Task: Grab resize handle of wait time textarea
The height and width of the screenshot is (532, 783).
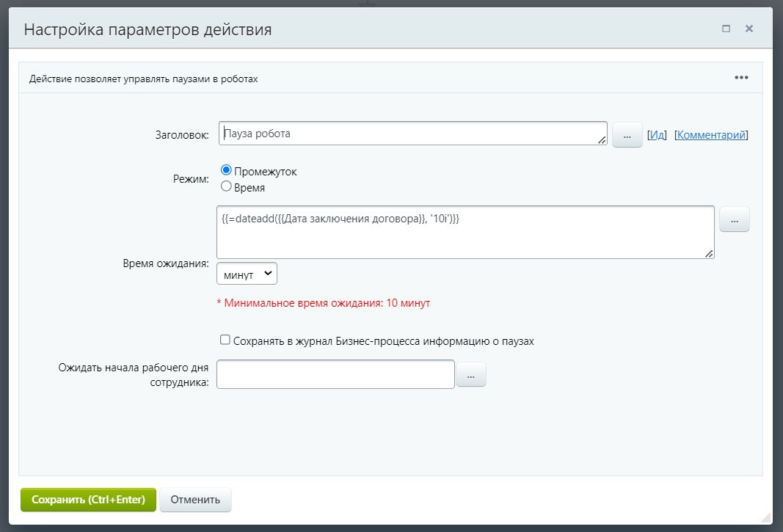Action: [x=709, y=253]
